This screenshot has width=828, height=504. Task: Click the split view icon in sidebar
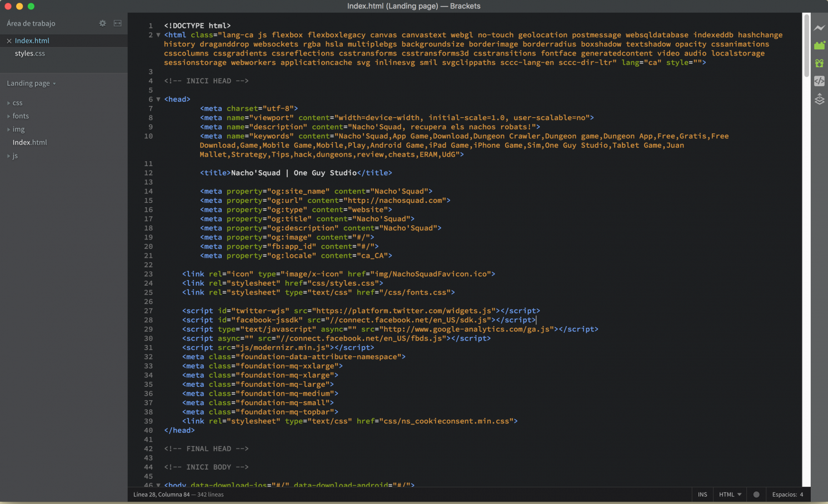pyautogui.click(x=117, y=23)
